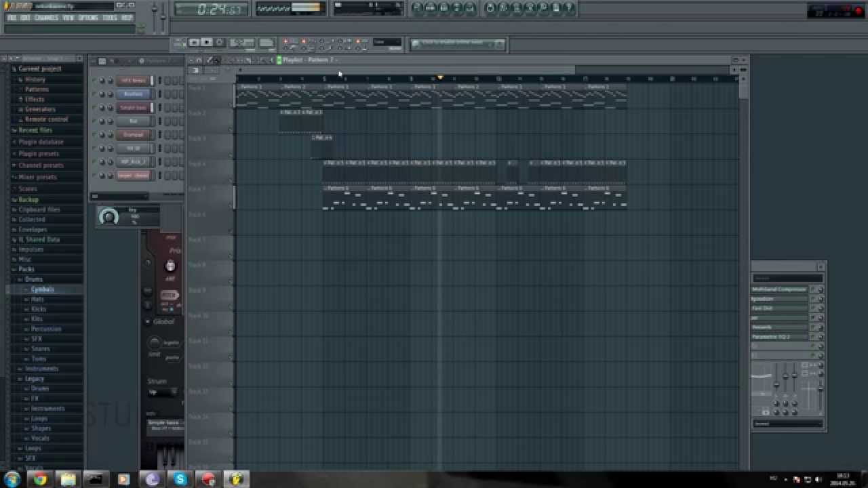
Task: Select the Drumpad channel button
Action: [x=134, y=135]
